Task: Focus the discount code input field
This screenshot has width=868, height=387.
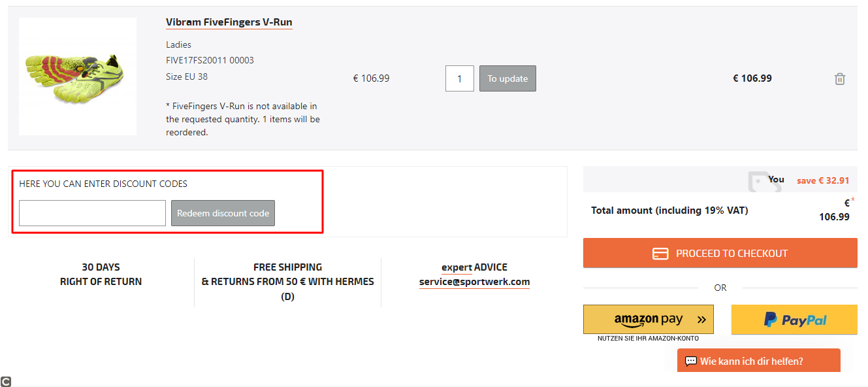Action: (x=92, y=213)
